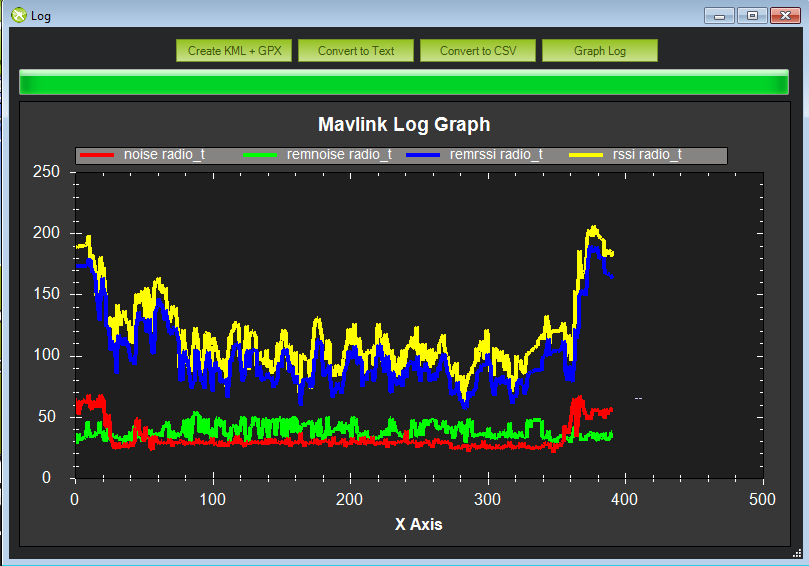Click the green remnoise radio_t legend swatch
This screenshot has width=809, height=566.
[x=260, y=155]
